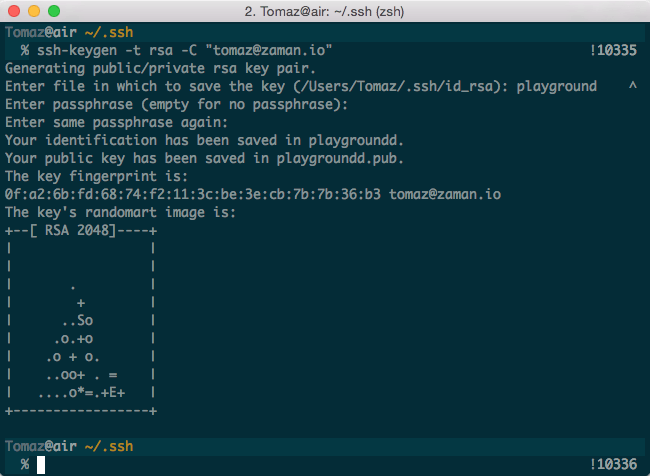This screenshot has height=476, width=650.
Task: Click the yellow minimize window button
Action: click(x=34, y=11)
